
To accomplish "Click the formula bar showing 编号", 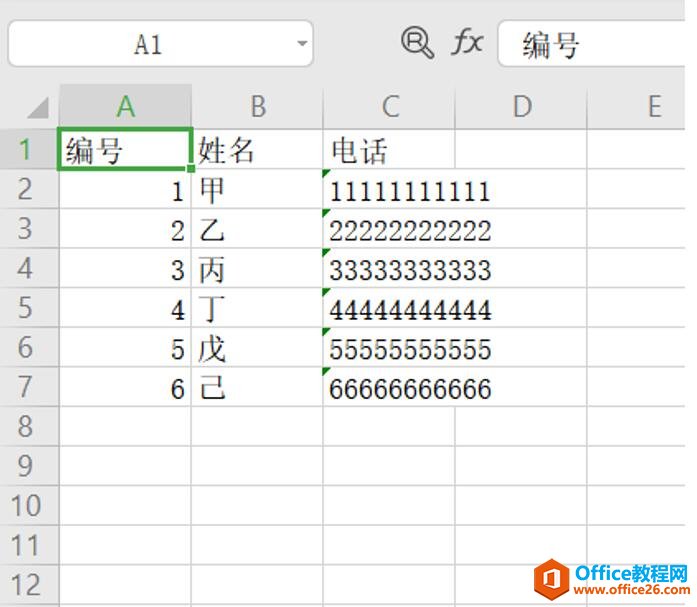I will click(592, 44).
